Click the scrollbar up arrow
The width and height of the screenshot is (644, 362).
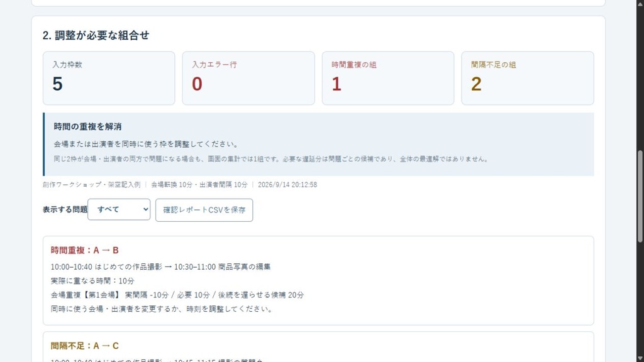(x=640, y=3)
